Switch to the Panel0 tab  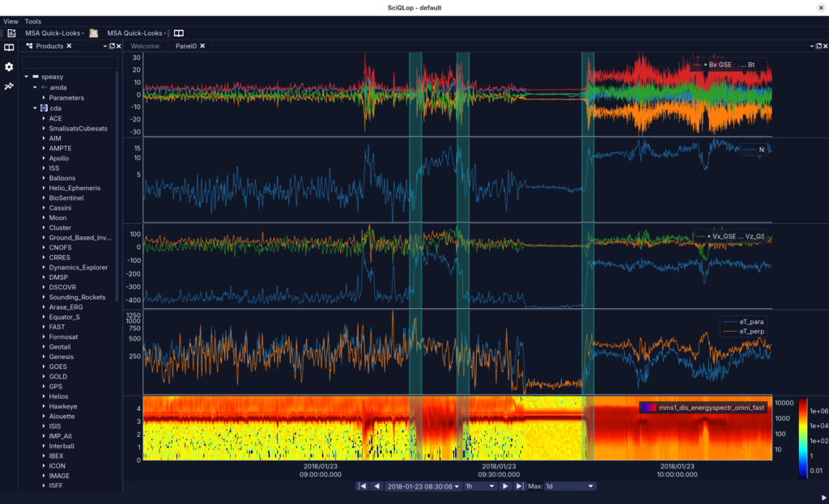pos(186,46)
